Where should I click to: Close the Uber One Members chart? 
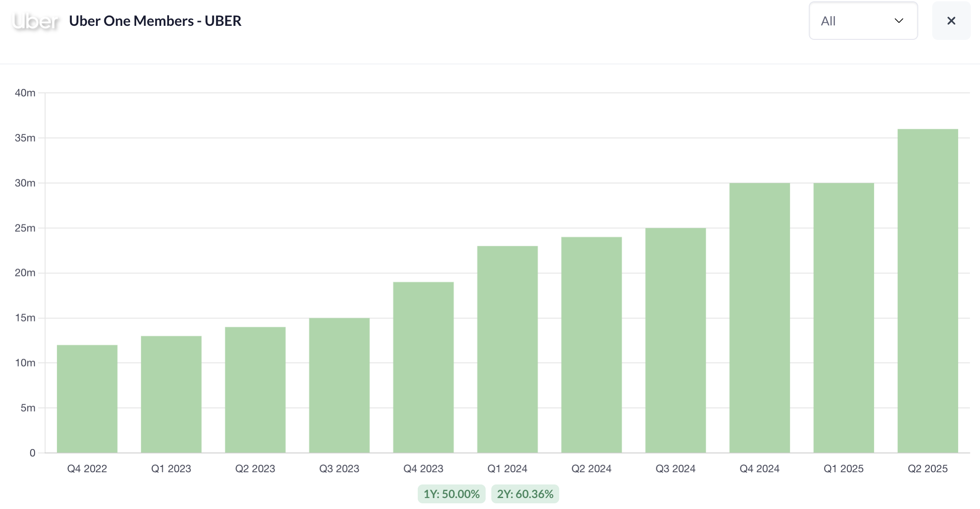(951, 21)
